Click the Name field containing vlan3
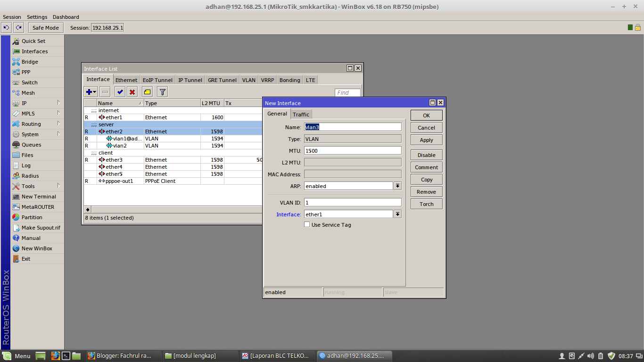The height and width of the screenshot is (362, 644). tap(353, 127)
